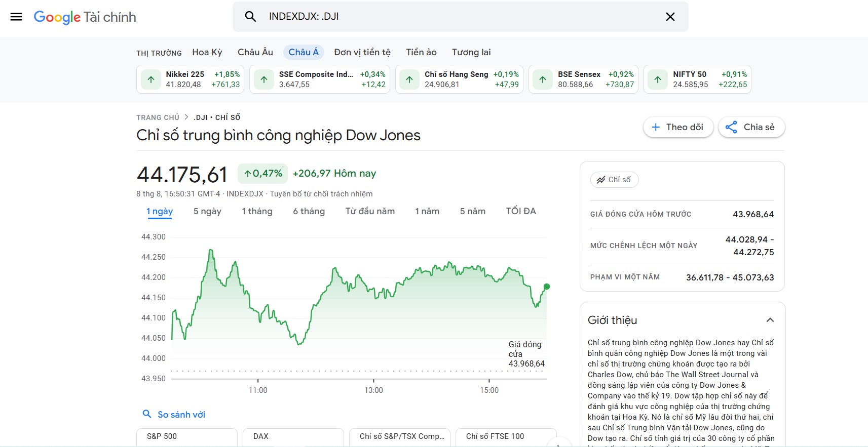The width and height of the screenshot is (868, 447).
Task: Compare with Chỉ số S&P/TSX Comp chip
Action: click(400, 437)
